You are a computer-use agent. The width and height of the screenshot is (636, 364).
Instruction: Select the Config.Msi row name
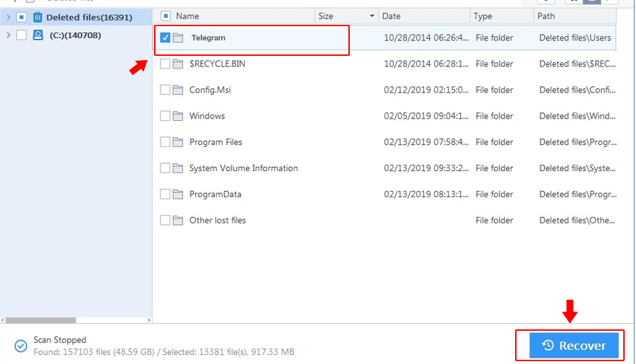(210, 90)
